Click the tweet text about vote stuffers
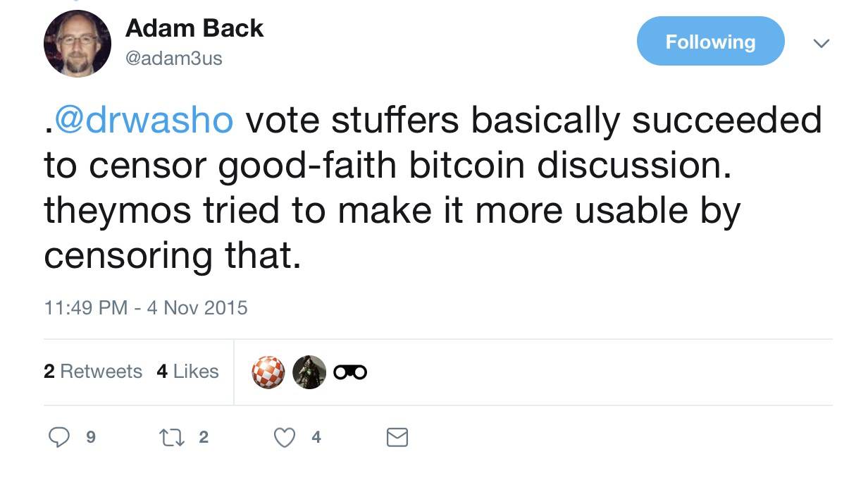 tap(423, 188)
